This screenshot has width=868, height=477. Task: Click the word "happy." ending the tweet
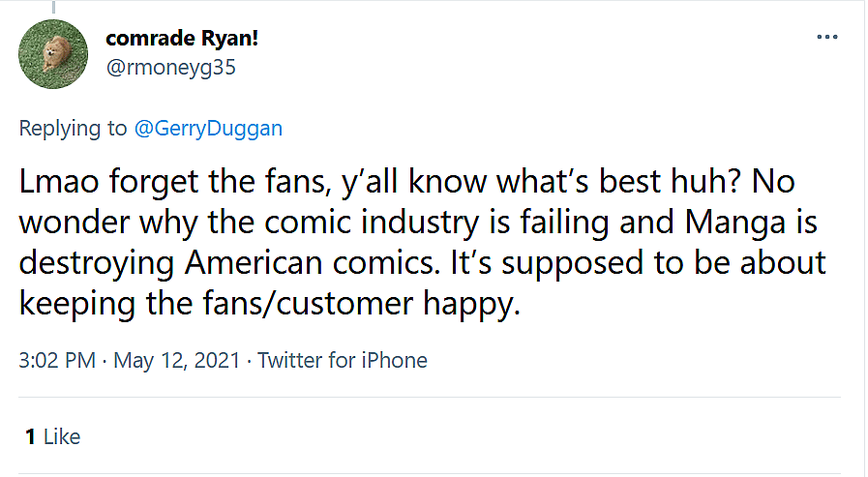[473, 303]
